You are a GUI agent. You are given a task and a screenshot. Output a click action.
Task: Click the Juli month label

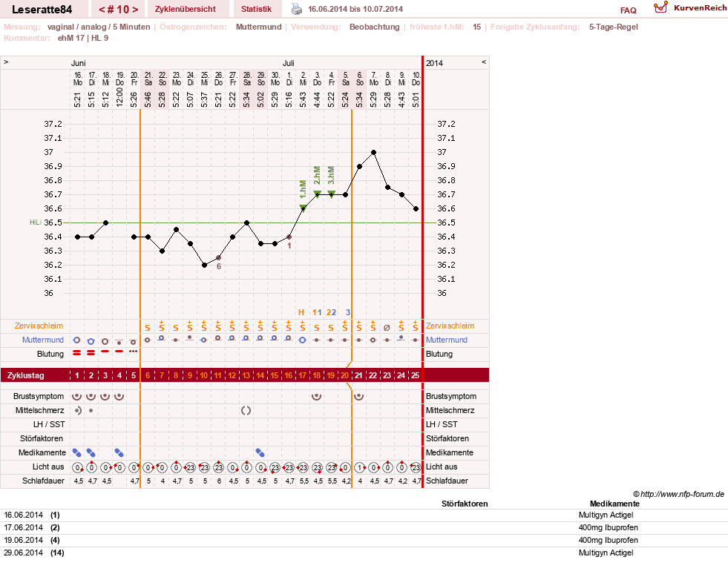click(x=289, y=63)
